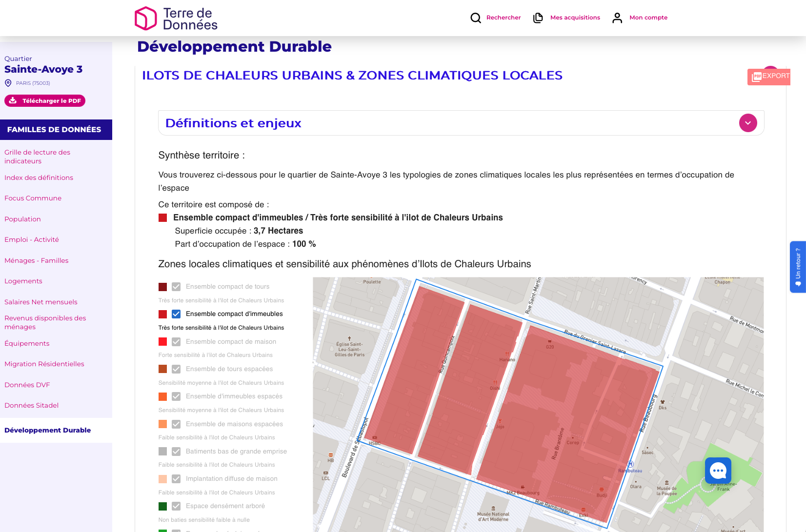Screen dimensions: 806x532
Task: Open the Population data family
Action: tap(22, 219)
